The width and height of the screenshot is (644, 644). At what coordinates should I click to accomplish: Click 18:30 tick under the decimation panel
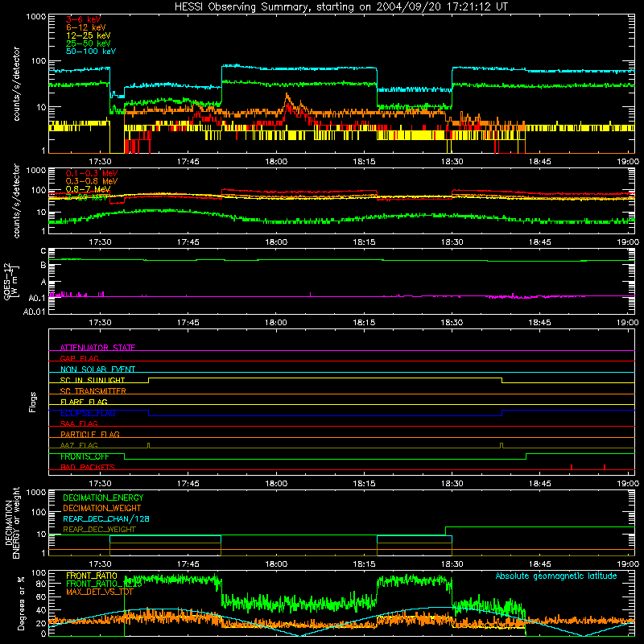point(452,564)
